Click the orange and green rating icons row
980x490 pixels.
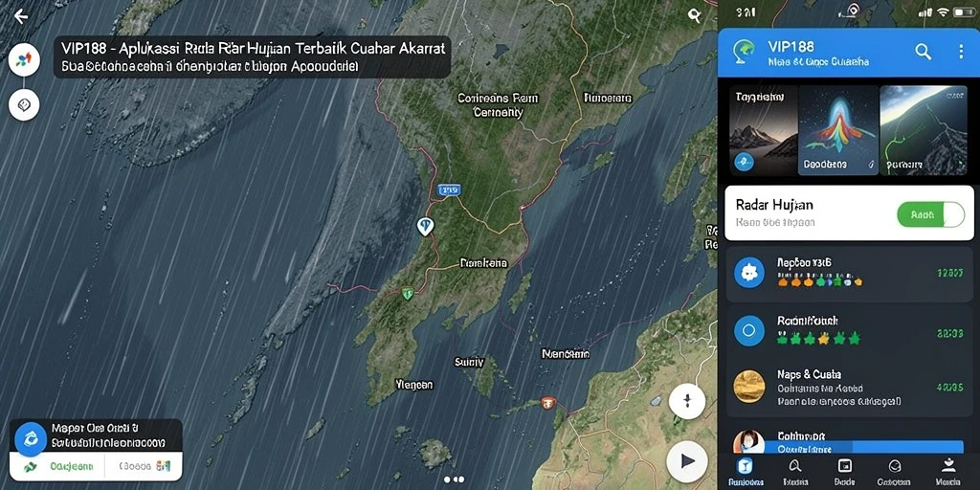(820, 281)
